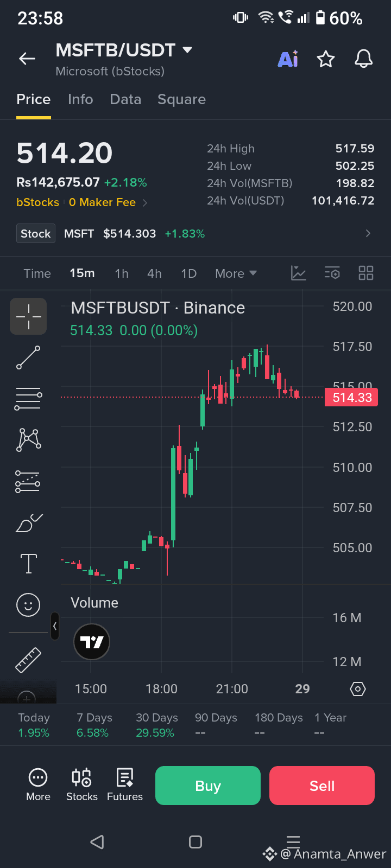Select the trend line tool
The image size is (391, 868).
(28, 358)
